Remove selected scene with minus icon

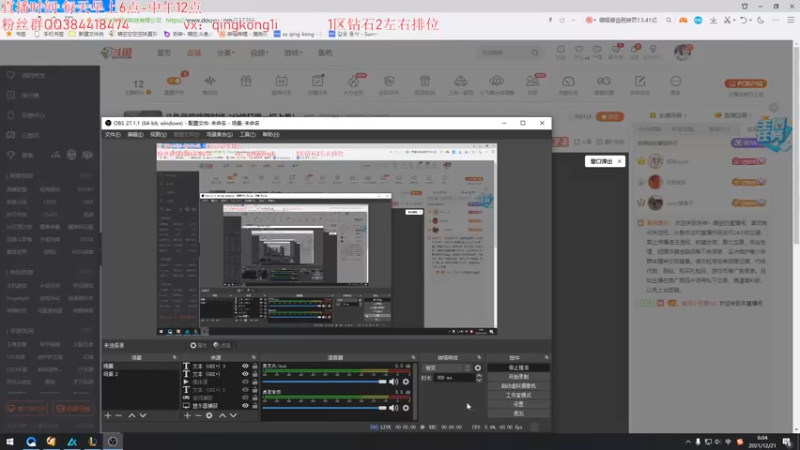click(x=119, y=416)
